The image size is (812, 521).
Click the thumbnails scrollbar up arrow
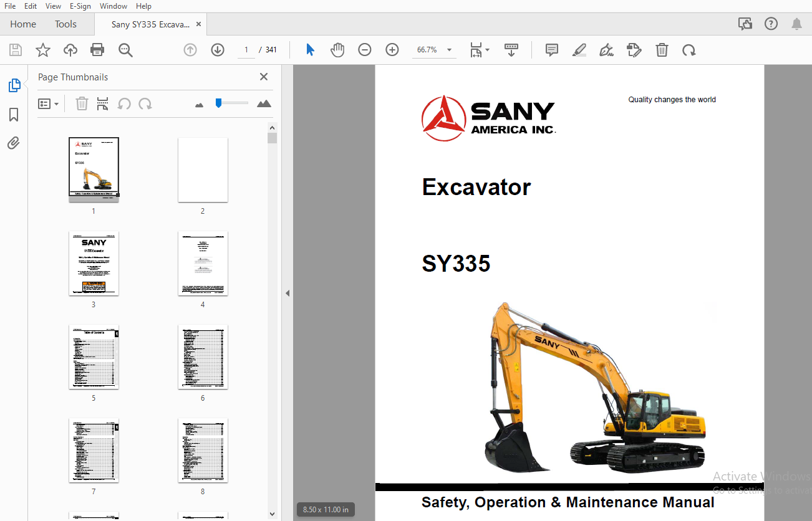pos(272,127)
